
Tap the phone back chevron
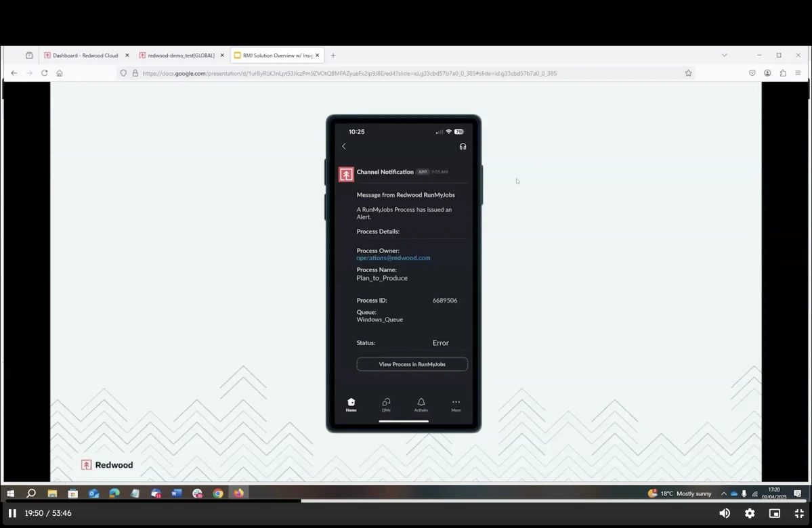(344, 146)
